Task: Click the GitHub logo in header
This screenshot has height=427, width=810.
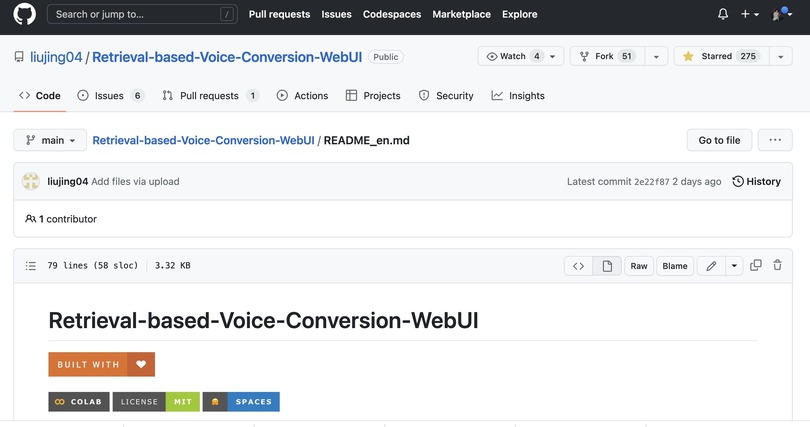Action: (25, 15)
